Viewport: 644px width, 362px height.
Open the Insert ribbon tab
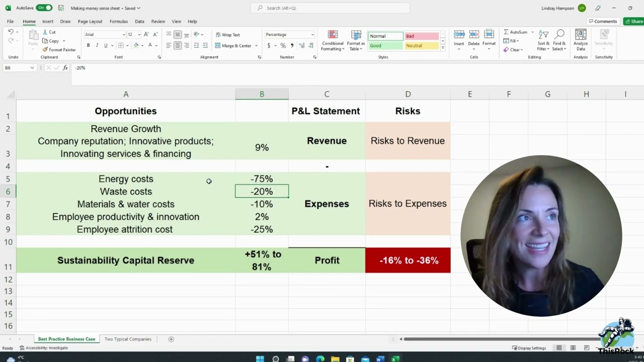48,22
